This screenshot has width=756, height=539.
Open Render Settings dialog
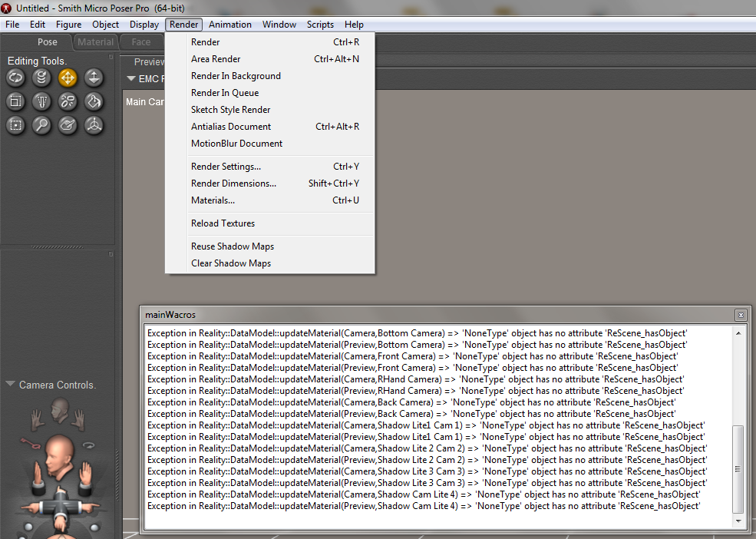click(x=270, y=167)
